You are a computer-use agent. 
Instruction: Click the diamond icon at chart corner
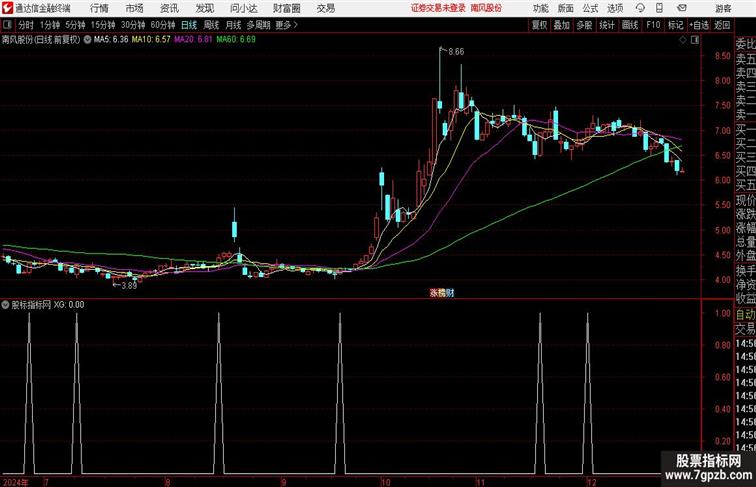click(x=683, y=40)
